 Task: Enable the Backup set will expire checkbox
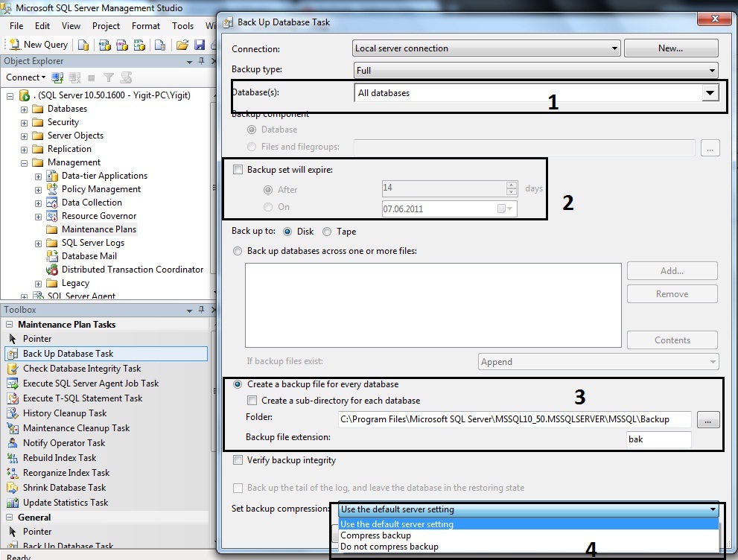click(x=238, y=170)
